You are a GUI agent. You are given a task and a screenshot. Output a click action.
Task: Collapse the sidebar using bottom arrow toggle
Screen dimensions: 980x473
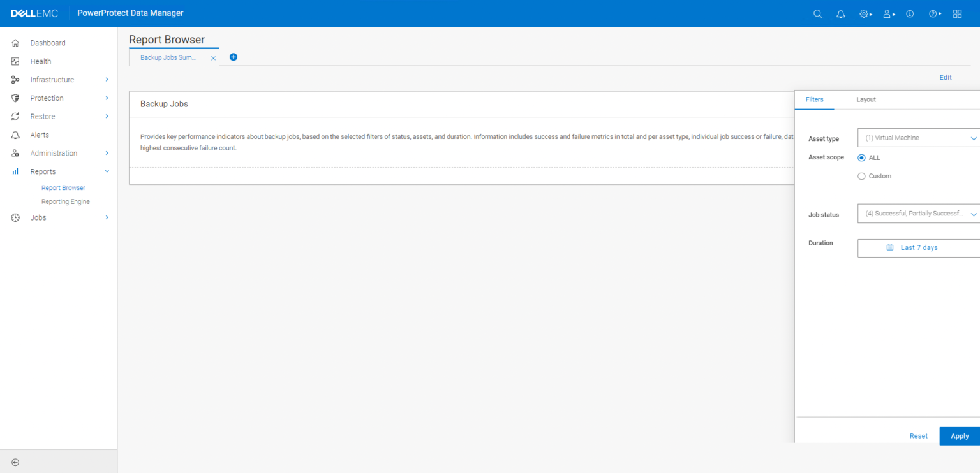[x=15, y=462]
